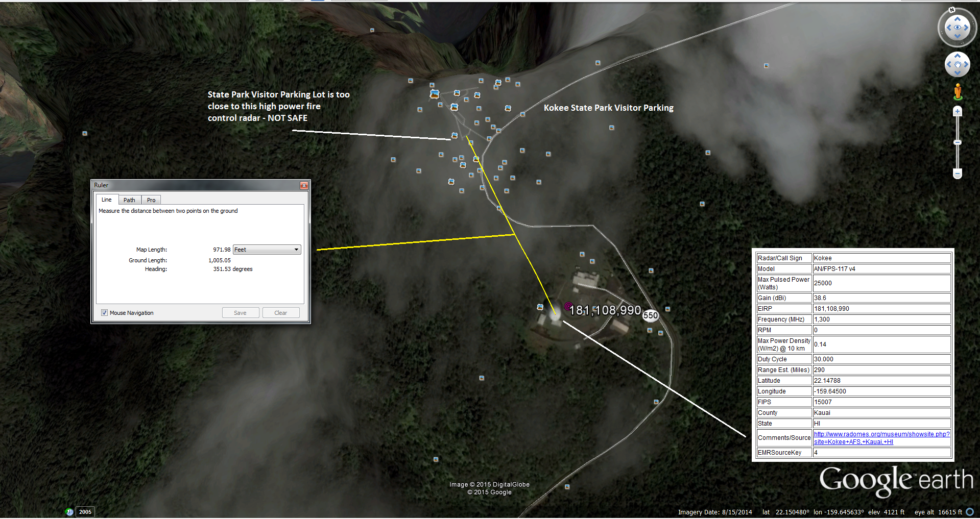Click the zoom slider handle

click(x=958, y=142)
